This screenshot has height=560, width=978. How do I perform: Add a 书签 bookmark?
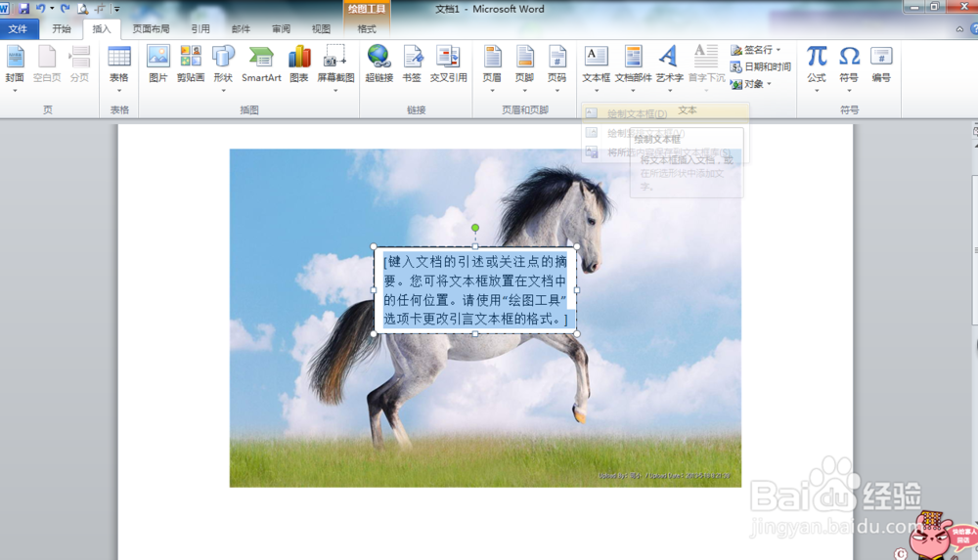[x=412, y=65]
